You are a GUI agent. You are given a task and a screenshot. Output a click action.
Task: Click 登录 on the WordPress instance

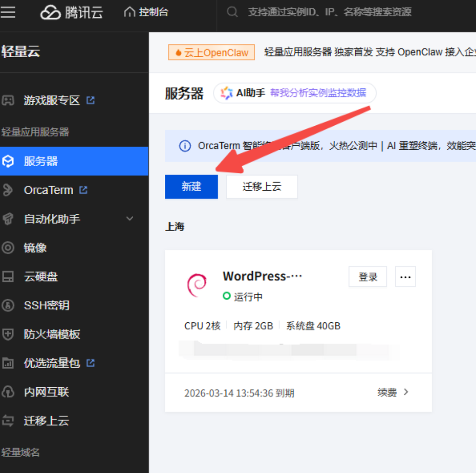367,276
